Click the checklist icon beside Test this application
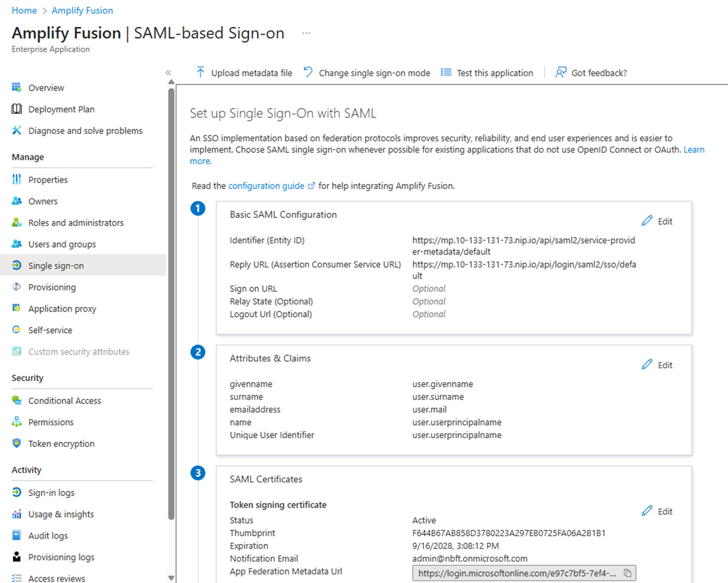Screen dimensions: 728x583 pyautogui.click(x=446, y=72)
